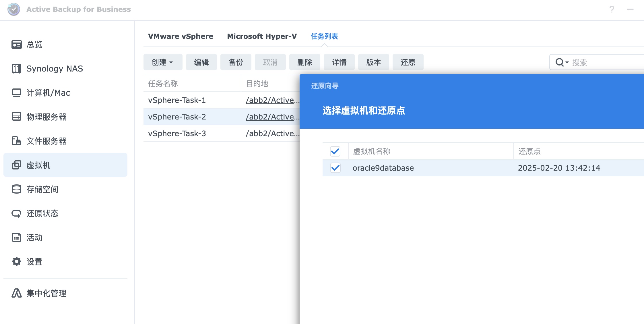
Task: Click the 文件服务器 file server icon
Action: [17, 141]
